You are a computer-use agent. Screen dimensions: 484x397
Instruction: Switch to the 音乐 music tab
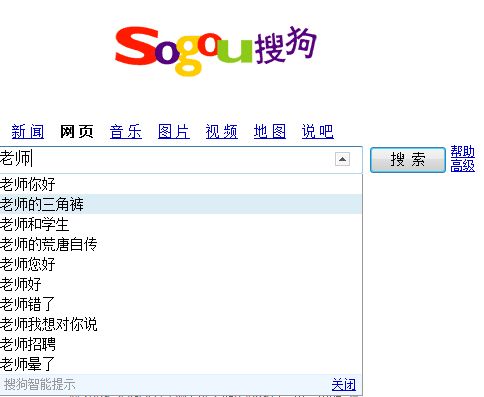pos(126,131)
